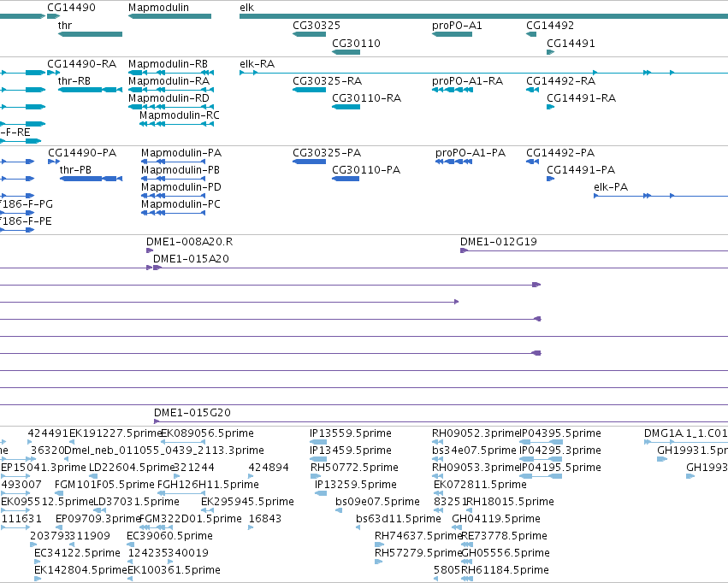Click the CG14491 gene label
Viewport: 728px width, 583px height.
[571, 43]
